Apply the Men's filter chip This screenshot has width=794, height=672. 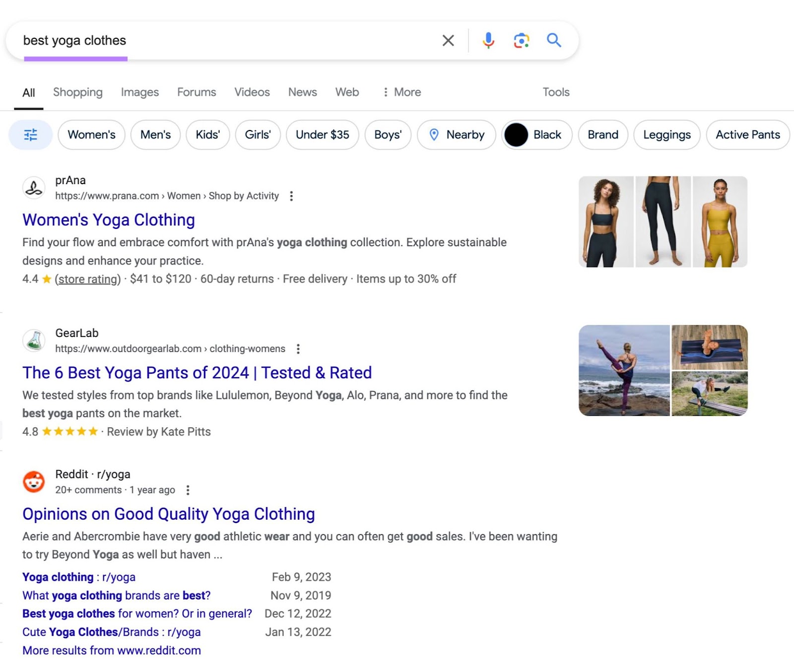click(x=155, y=134)
